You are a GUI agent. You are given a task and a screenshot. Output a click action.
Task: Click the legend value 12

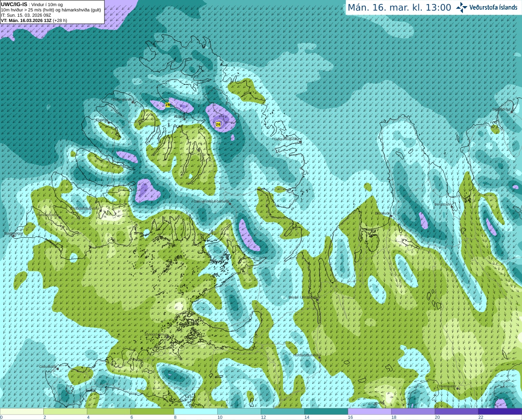coord(263,417)
